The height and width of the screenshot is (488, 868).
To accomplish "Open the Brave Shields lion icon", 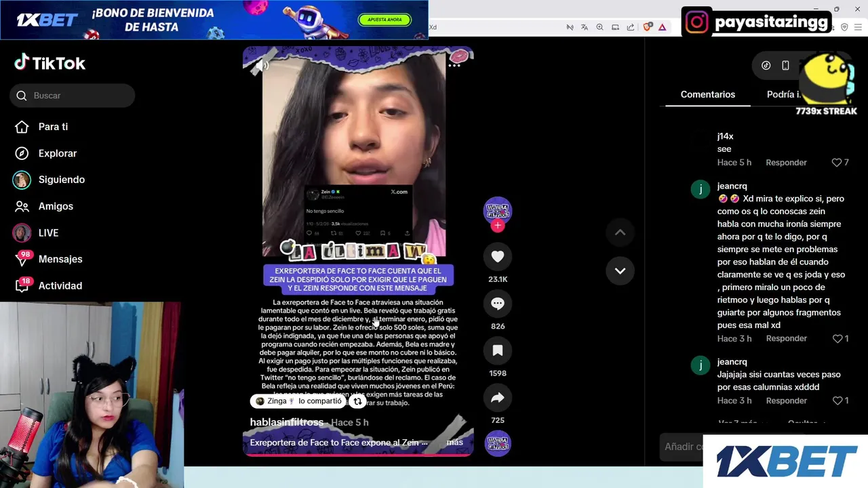I will click(647, 27).
